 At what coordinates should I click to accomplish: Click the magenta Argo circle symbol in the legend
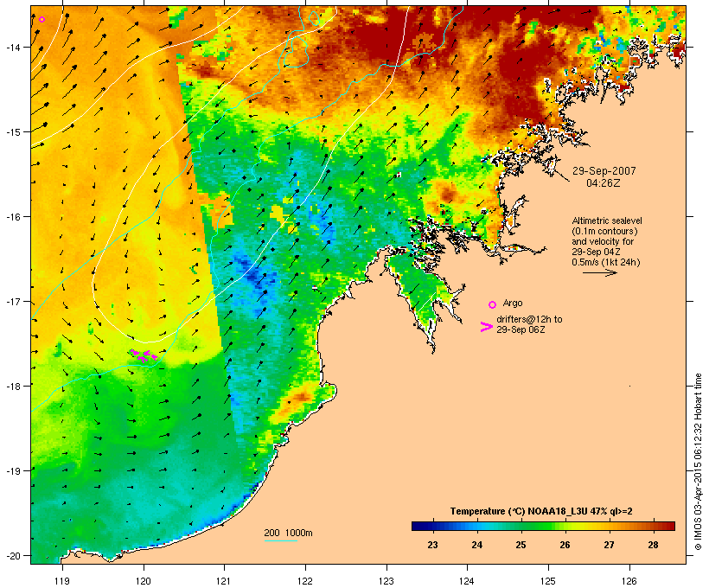click(493, 304)
